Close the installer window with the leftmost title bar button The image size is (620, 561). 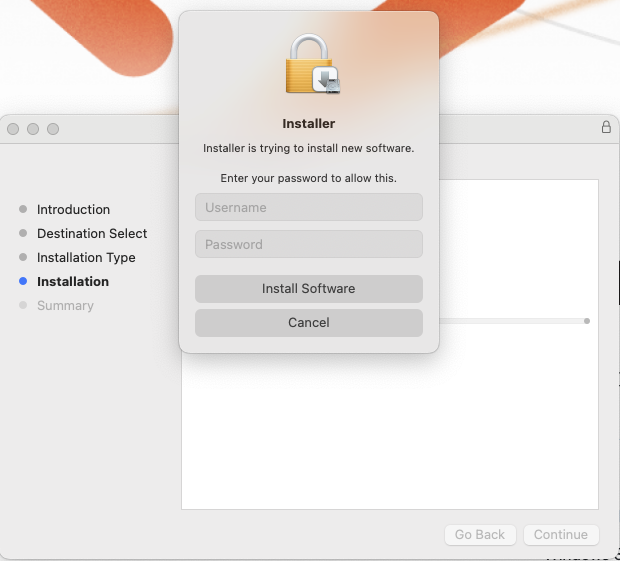[13, 129]
